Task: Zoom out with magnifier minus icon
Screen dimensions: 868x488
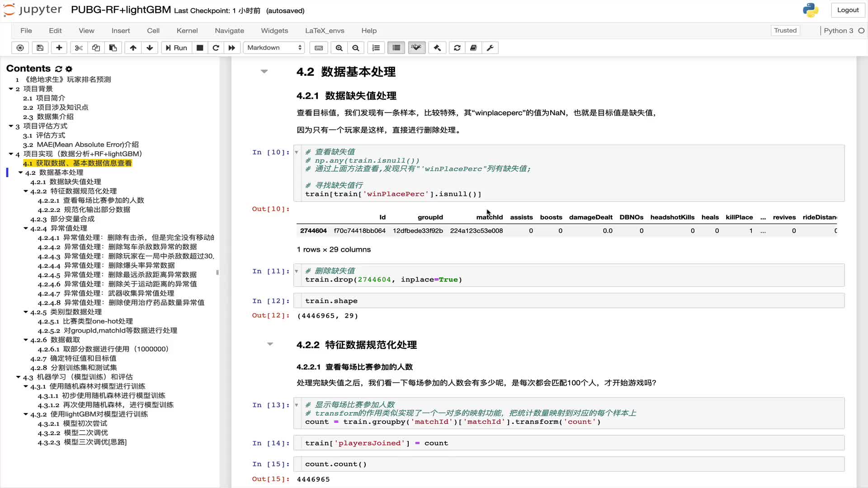Action: pyautogui.click(x=356, y=48)
